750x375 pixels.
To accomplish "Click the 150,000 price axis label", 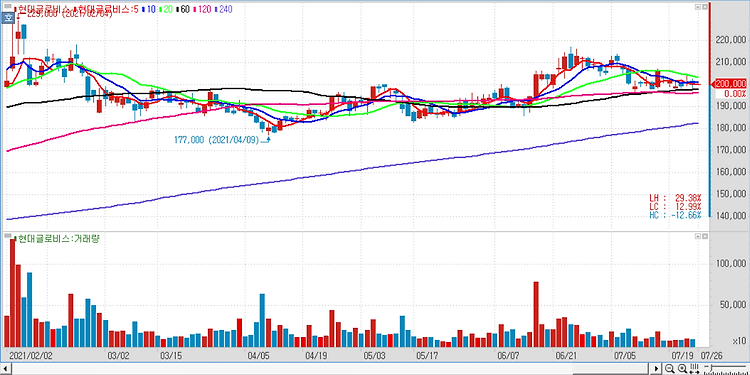I will pos(732,194).
